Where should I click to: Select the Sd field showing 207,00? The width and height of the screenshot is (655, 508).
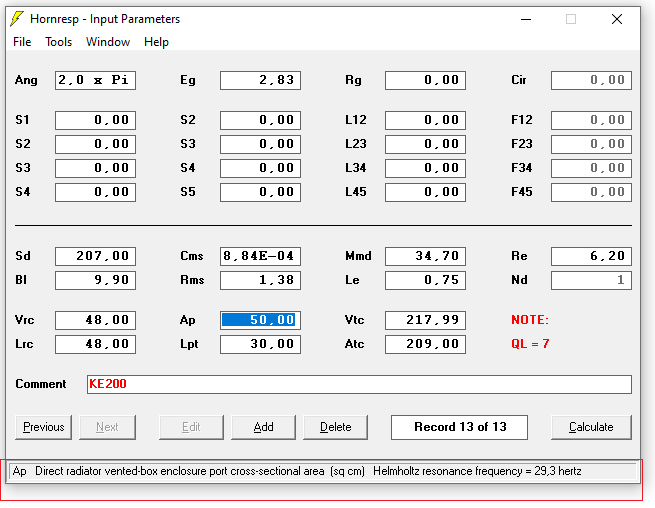pos(95,256)
